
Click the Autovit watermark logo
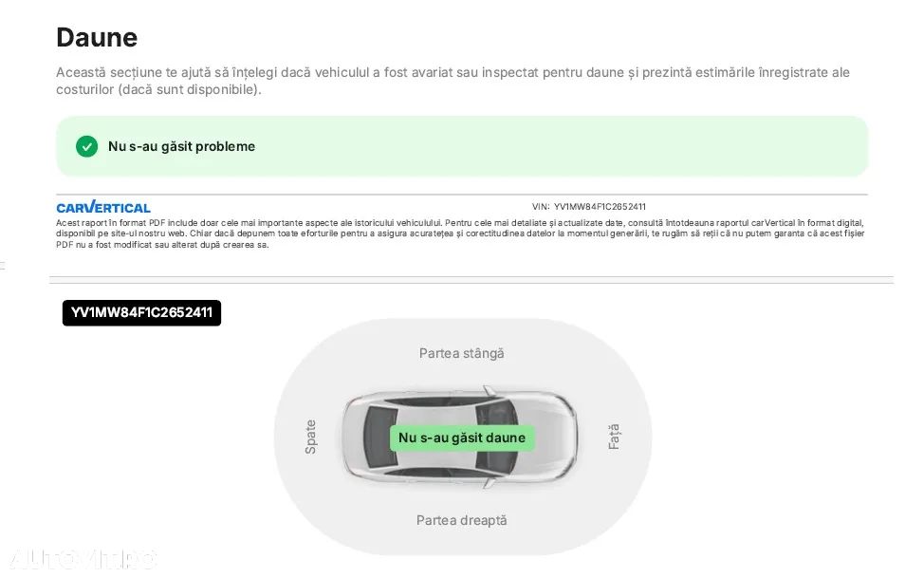[80, 560]
